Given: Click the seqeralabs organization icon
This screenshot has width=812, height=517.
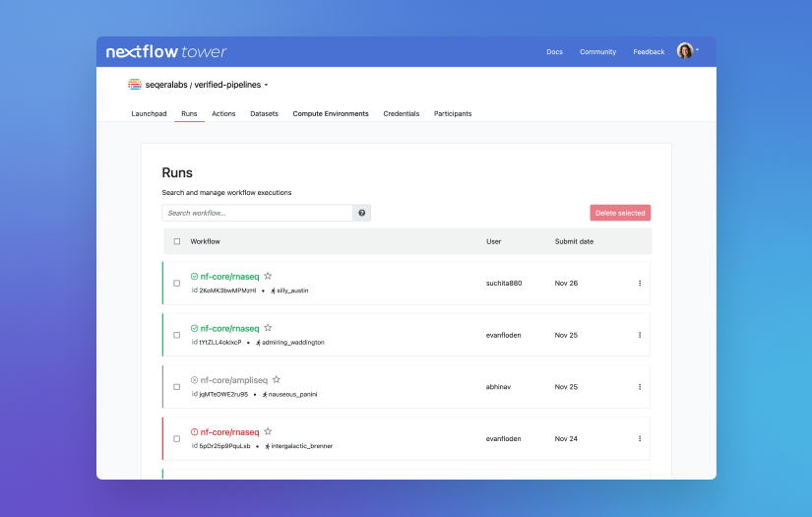Looking at the screenshot, I should [x=135, y=85].
